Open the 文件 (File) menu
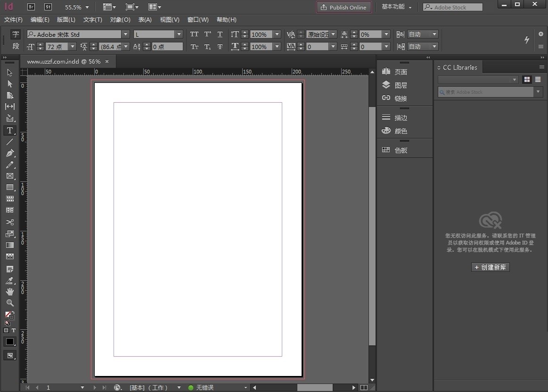 [13, 19]
